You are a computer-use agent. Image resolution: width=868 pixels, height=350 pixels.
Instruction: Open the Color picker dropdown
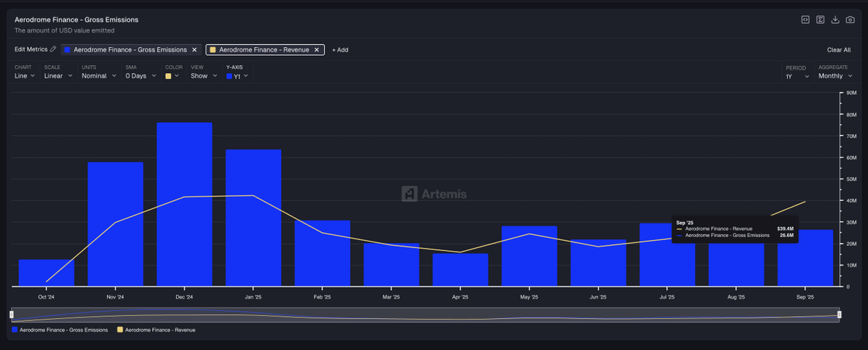pyautogui.click(x=172, y=76)
